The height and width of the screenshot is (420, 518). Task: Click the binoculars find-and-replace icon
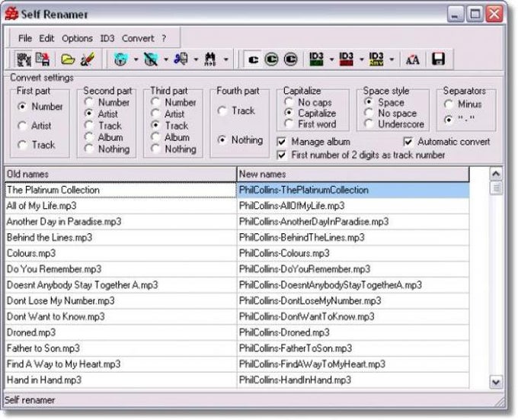[x=210, y=59]
